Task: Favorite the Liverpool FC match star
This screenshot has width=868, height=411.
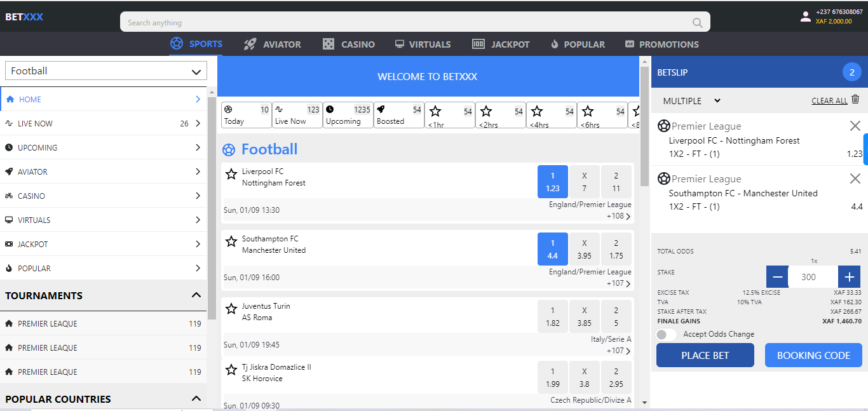Action: 231,174
